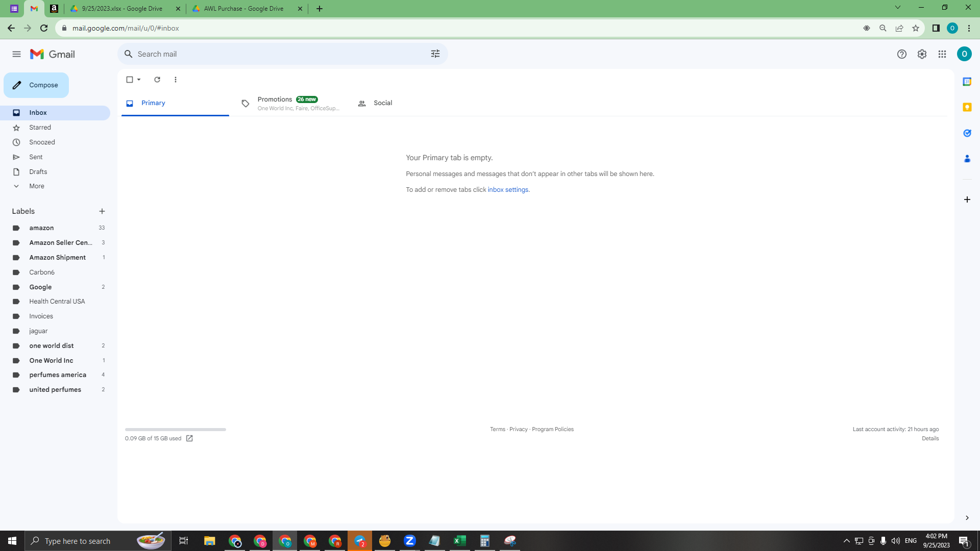This screenshot has height=551, width=980.
Task: Reload the page in Chrome
Action: [x=44, y=28]
